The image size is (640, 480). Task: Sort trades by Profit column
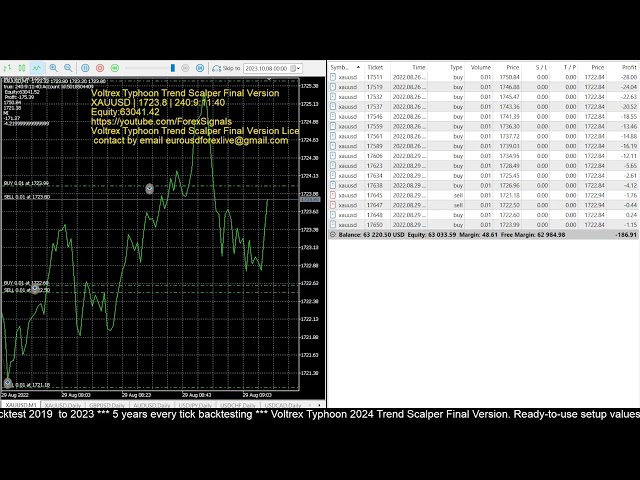[x=627, y=67]
